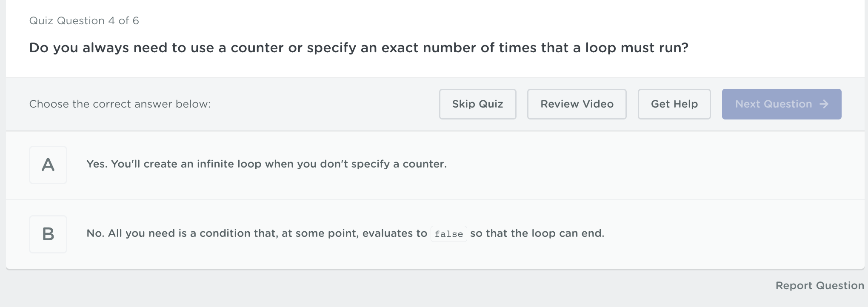Open the Review Video button
This screenshot has height=307, width=868.
click(x=577, y=104)
